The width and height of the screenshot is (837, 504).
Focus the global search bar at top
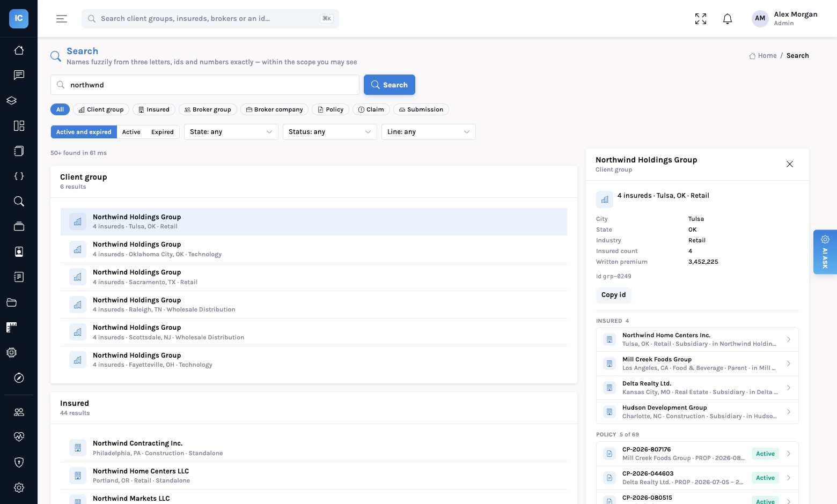(x=210, y=19)
